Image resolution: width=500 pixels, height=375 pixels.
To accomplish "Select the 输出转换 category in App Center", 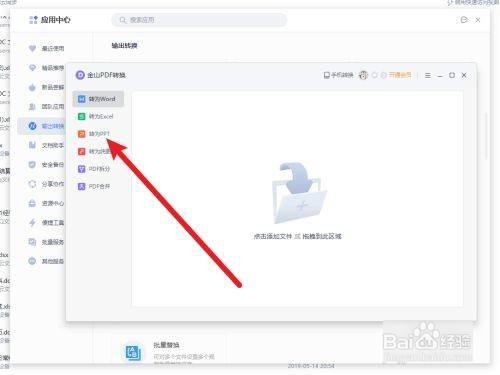I will click(42, 126).
